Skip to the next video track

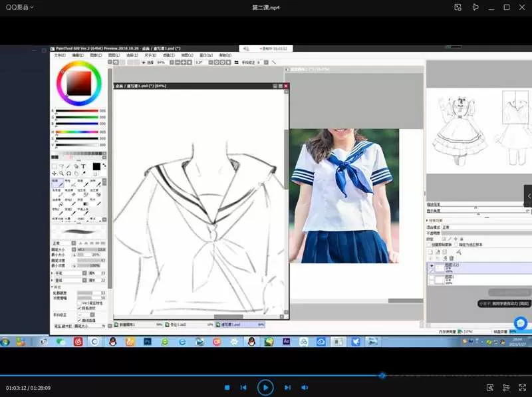point(287,387)
